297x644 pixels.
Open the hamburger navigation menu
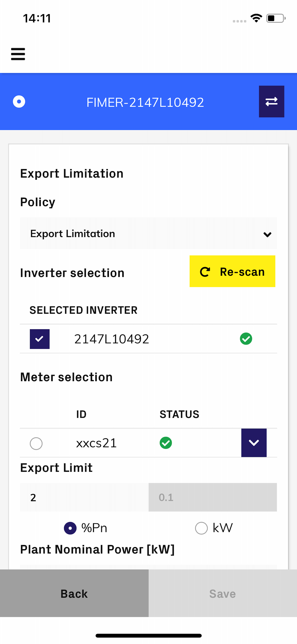[18, 54]
